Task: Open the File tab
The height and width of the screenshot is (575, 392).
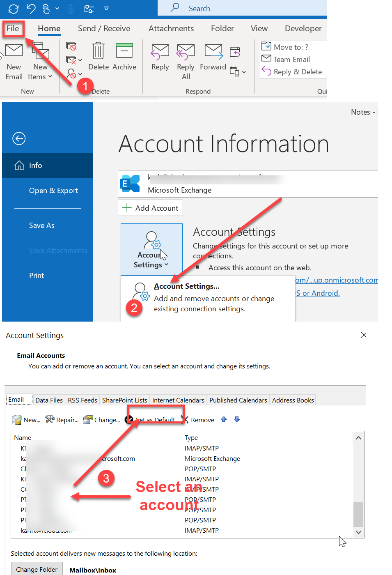Action: 13,28
